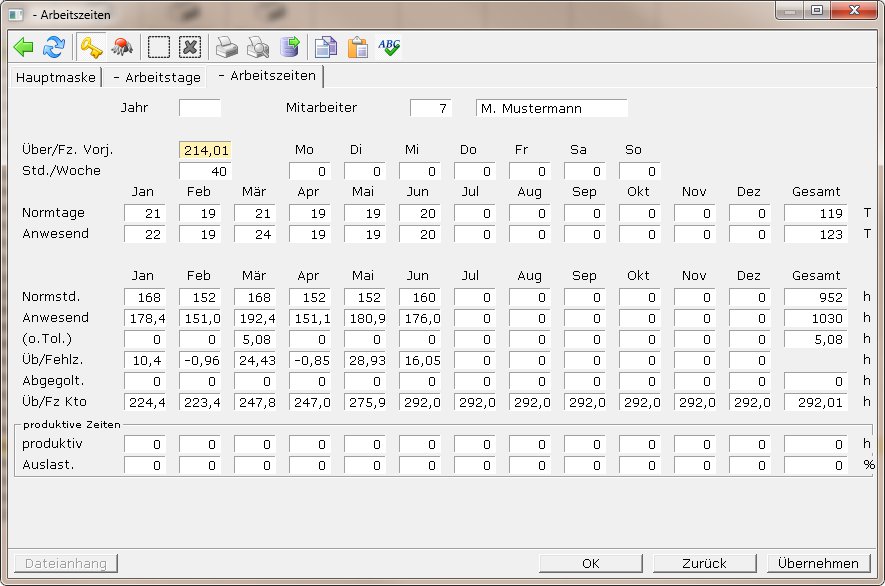Click the Std./Woche field showing 40
885x586 pixels.
[206, 172]
